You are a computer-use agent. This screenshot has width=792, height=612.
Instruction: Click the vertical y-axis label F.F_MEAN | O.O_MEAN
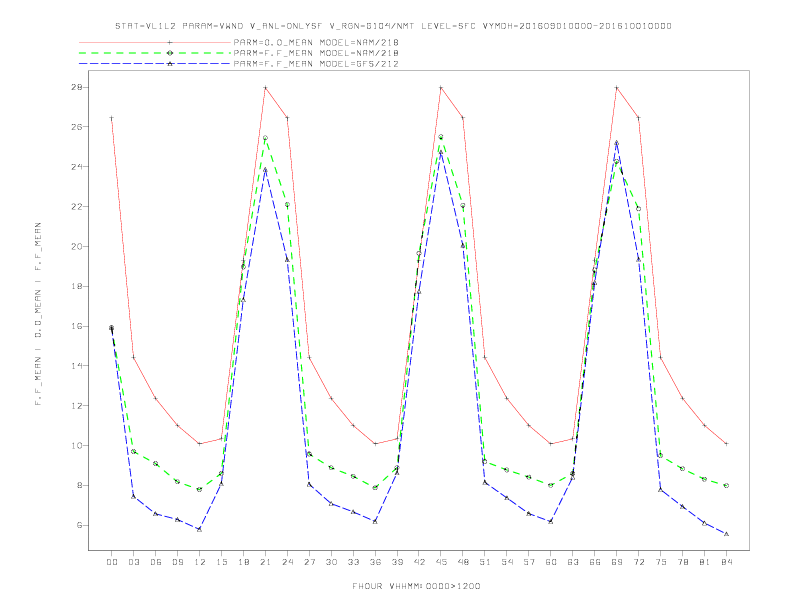pos(38,314)
